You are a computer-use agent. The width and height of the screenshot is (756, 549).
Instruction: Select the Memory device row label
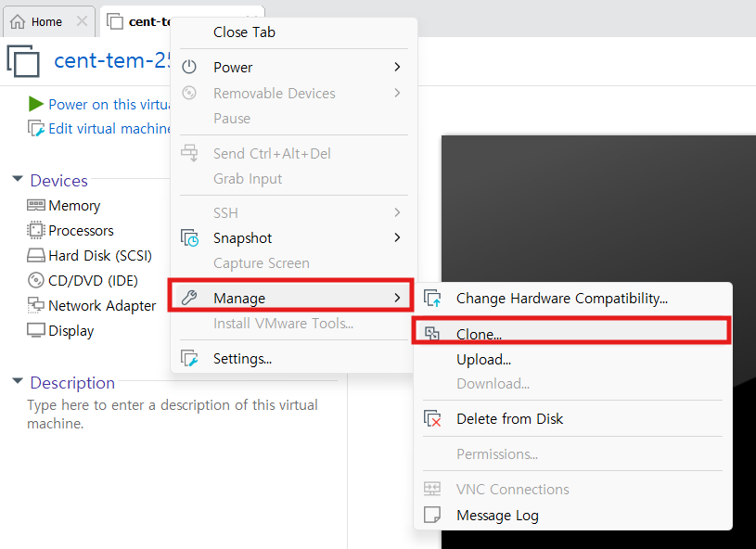[74, 206]
